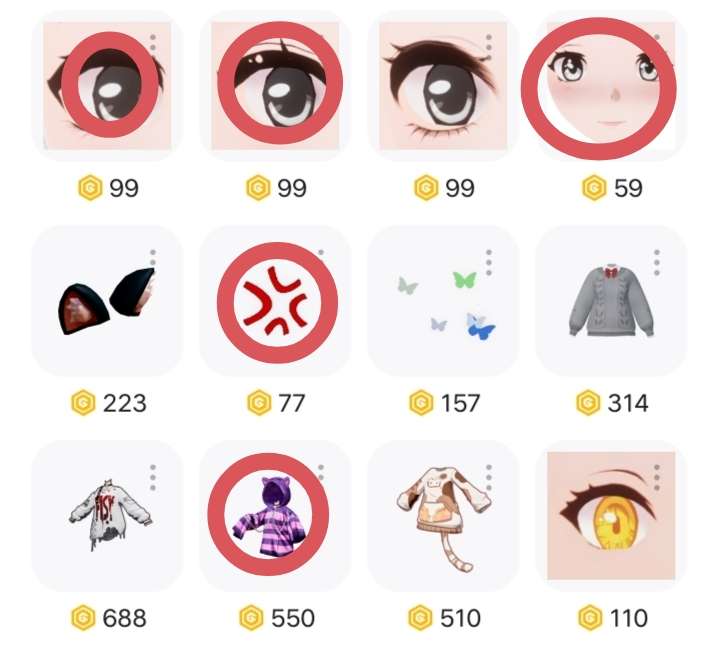Screen dimensions: 716x652
Task: Open three-dot menu on the yellow eye
Action: [x=657, y=478]
